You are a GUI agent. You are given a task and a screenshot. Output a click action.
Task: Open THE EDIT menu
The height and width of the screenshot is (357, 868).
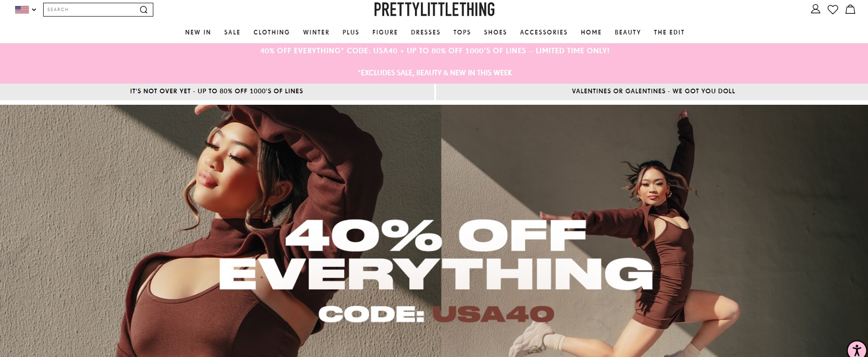point(669,32)
